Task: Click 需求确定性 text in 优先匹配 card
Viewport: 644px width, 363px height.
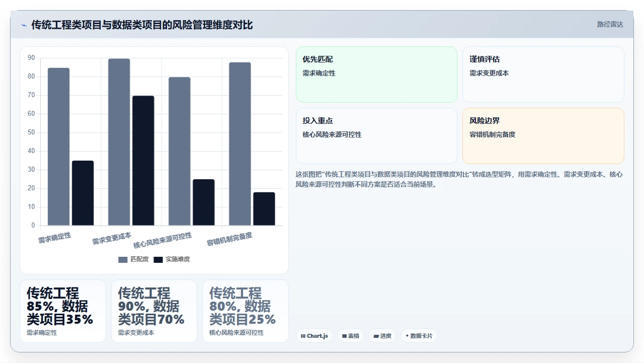Action: point(319,73)
